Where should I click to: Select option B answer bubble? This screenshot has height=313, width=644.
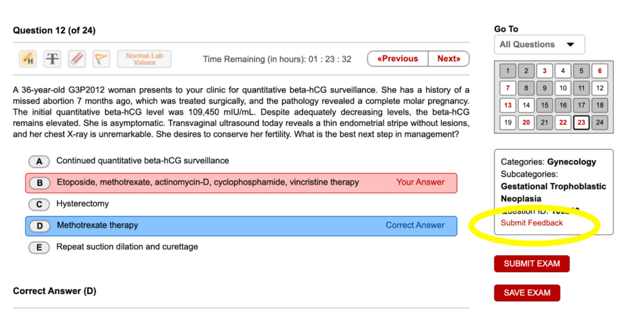tap(39, 183)
